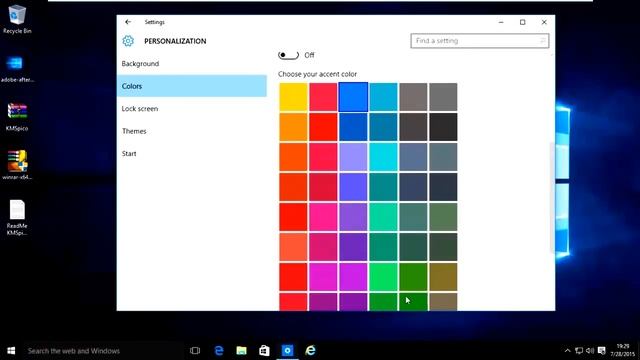Open the Themes settings page
640x360 pixels.
pos(191,131)
